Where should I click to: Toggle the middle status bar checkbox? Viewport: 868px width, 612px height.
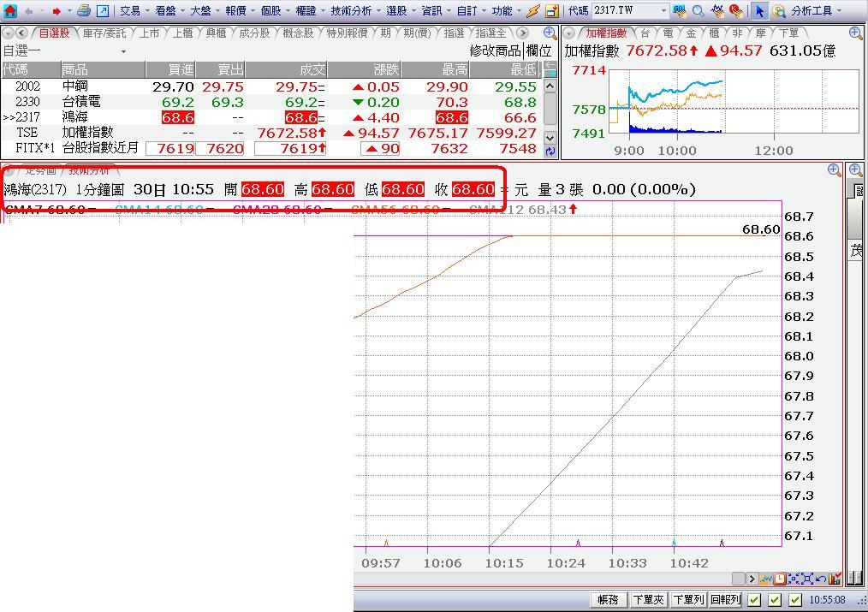coord(775,599)
